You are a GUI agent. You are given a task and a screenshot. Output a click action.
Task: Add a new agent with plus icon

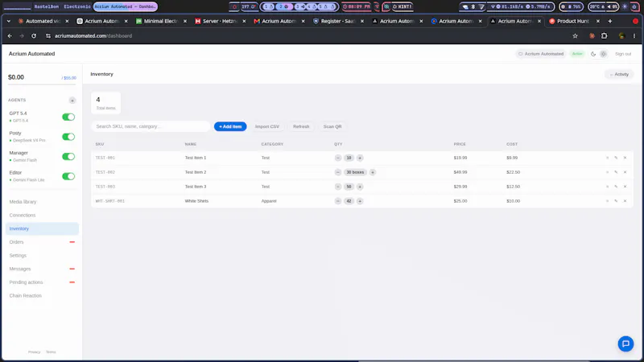[72, 100]
